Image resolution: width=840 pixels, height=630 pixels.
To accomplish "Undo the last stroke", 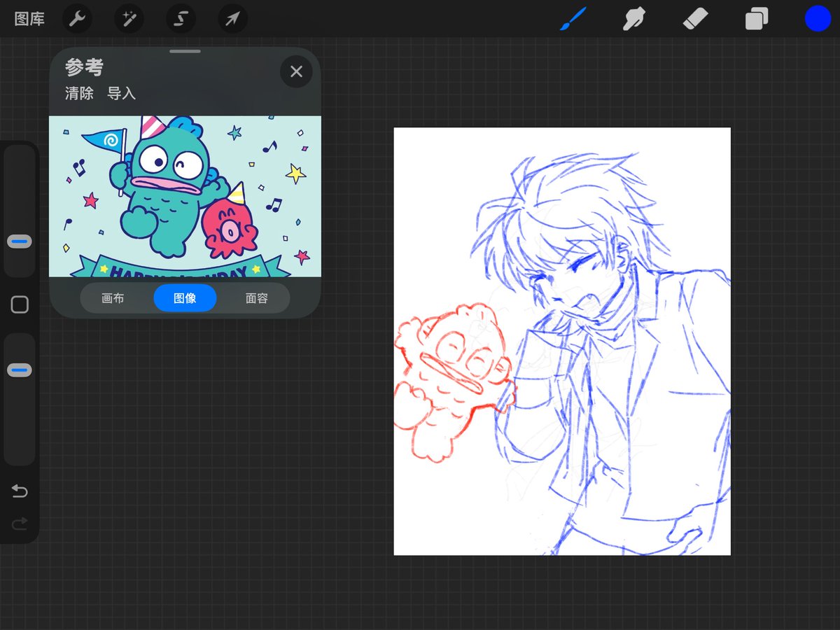I will pyautogui.click(x=20, y=492).
